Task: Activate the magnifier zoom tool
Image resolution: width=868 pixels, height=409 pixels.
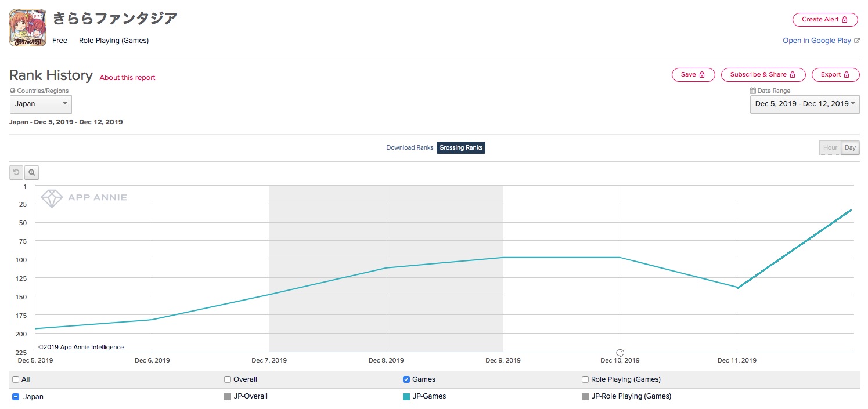Action: pos(31,172)
